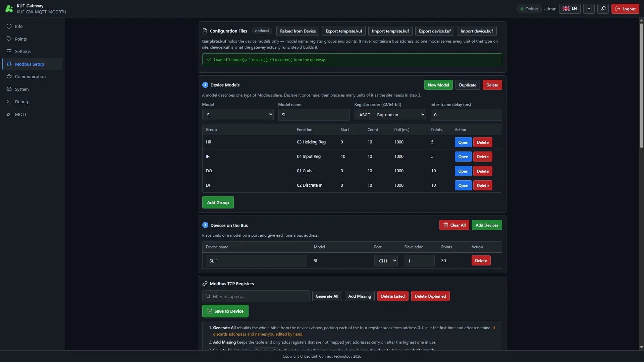Open the CH1 port dropdown

(x=386, y=261)
